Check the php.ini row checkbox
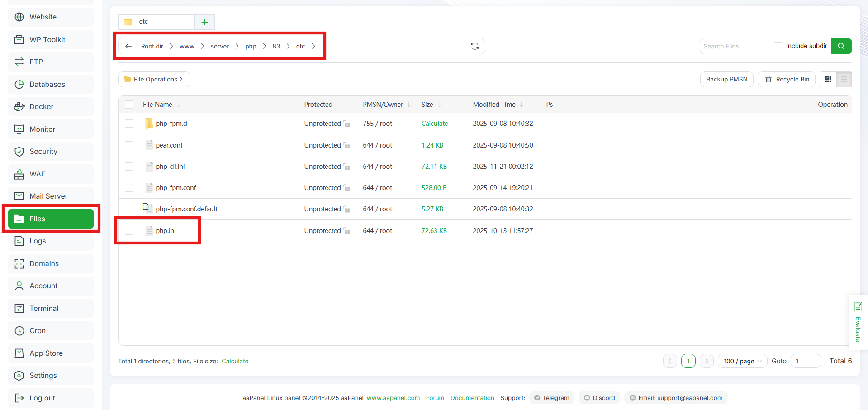 coord(129,231)
